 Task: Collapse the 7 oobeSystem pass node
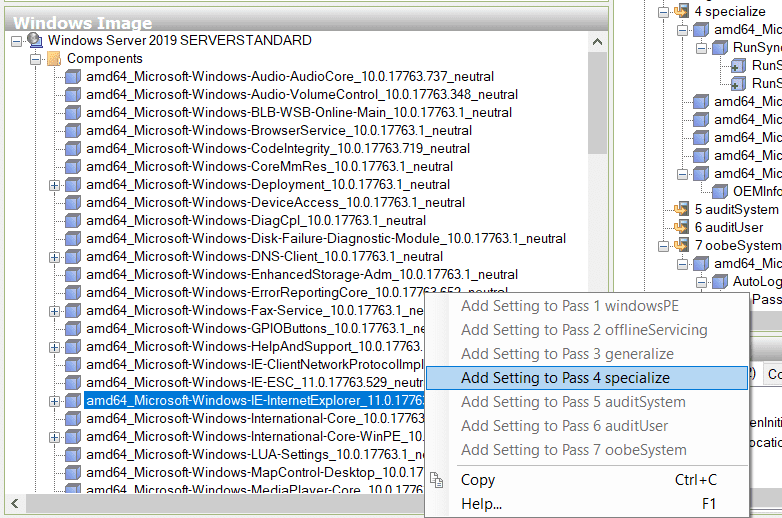pyautogui.click(x=663, y=245)
